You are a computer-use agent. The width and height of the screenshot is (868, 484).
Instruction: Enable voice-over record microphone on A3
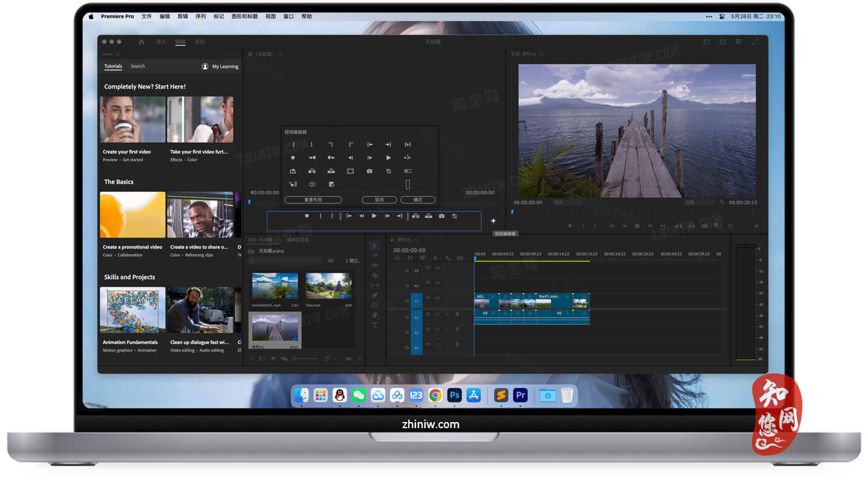pos(457,344)
